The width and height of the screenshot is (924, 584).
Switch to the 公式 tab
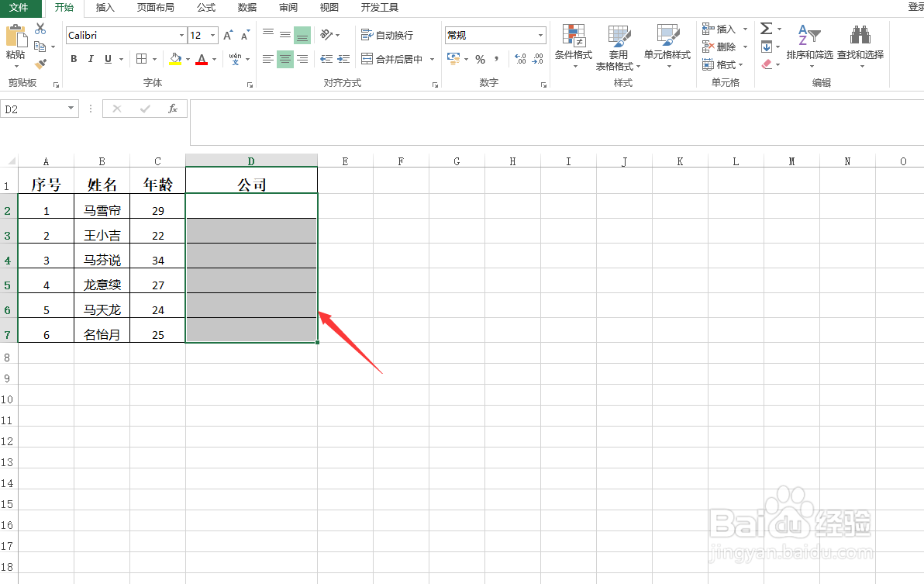(x=205, y=8)
